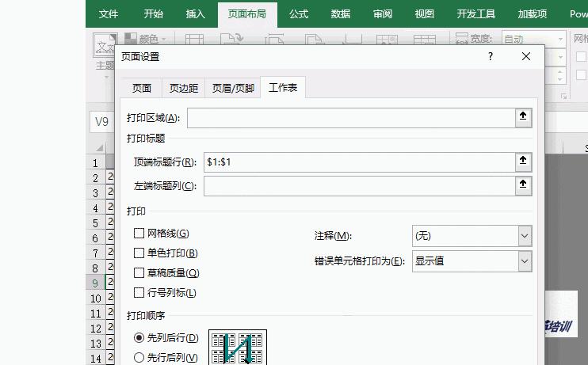The height and width of the screenshot is (365, 588).
Task: Open the 审阅 ribbon tab
Action: (x=383, y=14)
